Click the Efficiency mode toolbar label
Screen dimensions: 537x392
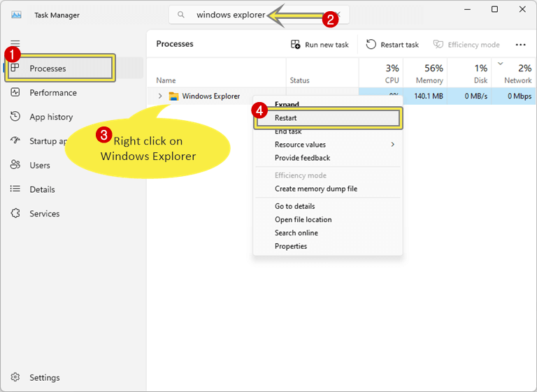point(473,45)
